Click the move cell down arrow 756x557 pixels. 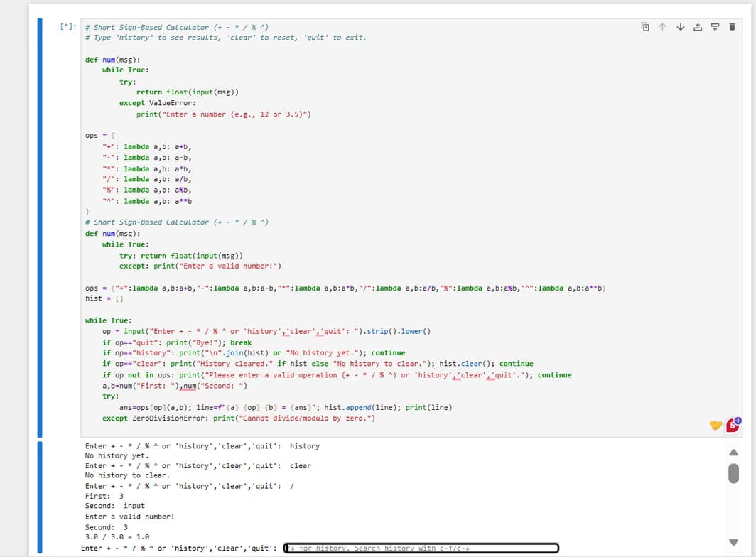tap(680, 26)
